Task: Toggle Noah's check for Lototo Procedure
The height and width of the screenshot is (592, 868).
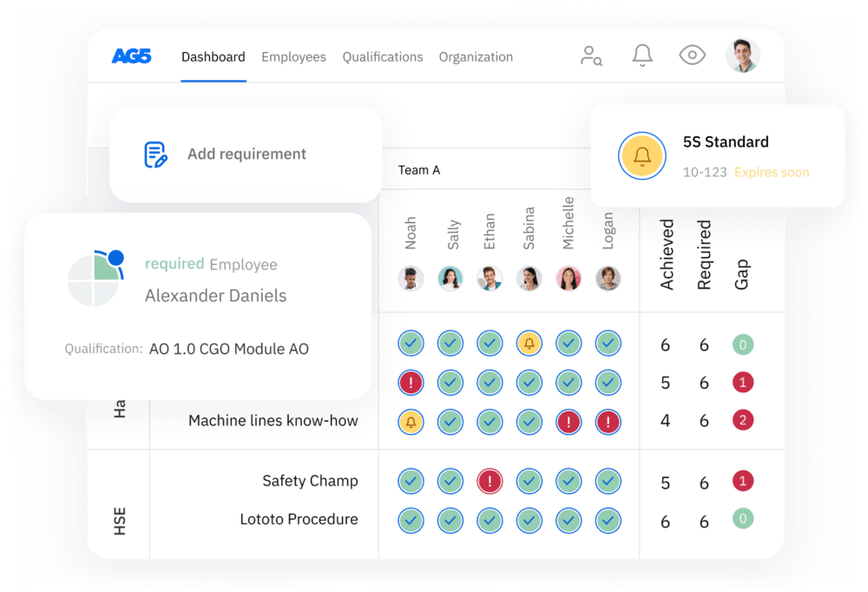Action: click(411, 521)
